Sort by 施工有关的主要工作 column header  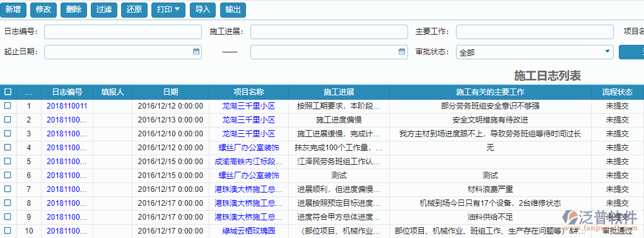click(490, 92)
